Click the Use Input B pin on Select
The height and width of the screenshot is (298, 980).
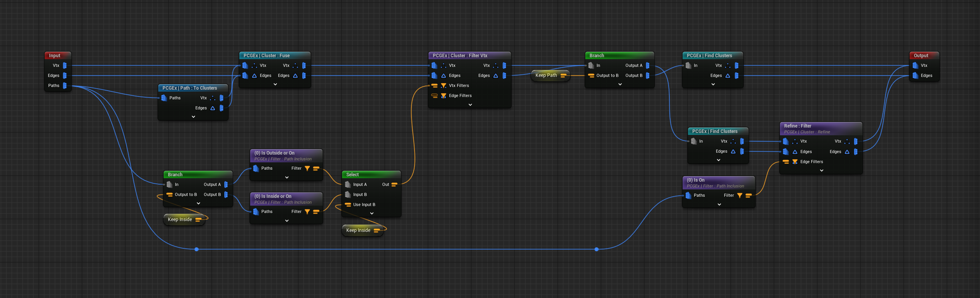tap(348, 205)
